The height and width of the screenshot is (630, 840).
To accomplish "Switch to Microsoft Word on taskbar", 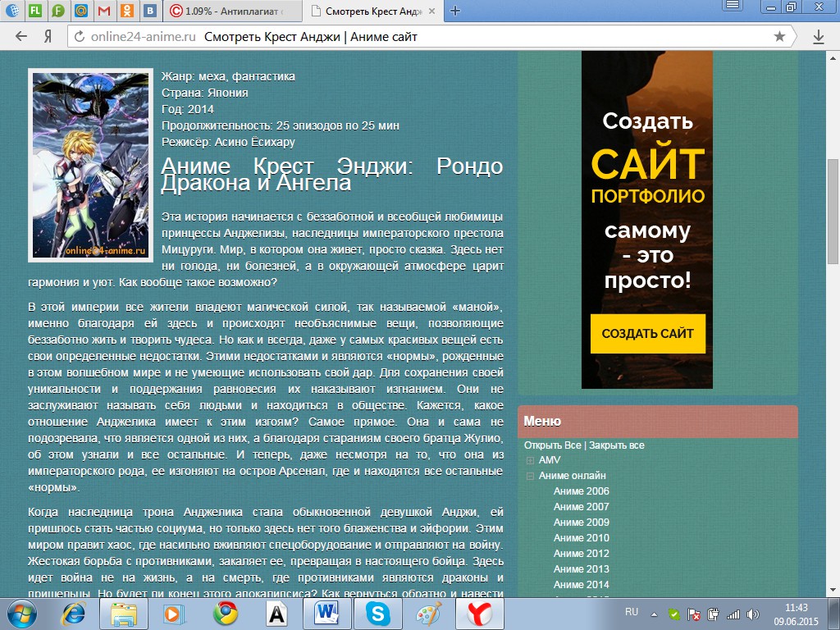I will pos(326,614).
